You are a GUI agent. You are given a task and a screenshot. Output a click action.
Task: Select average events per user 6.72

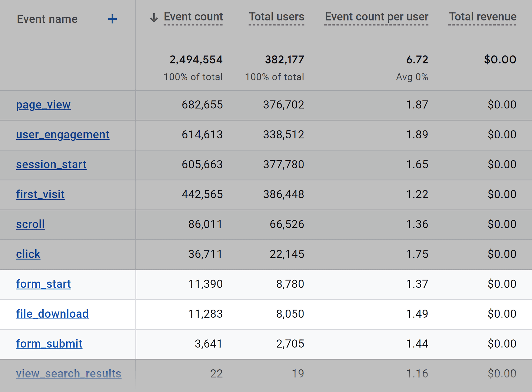click(x=417, y=60)
